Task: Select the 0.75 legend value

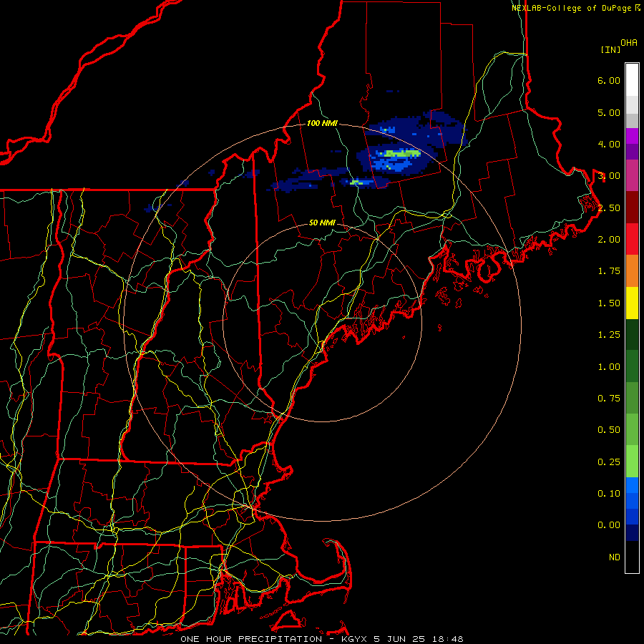Action: [609, 399]
